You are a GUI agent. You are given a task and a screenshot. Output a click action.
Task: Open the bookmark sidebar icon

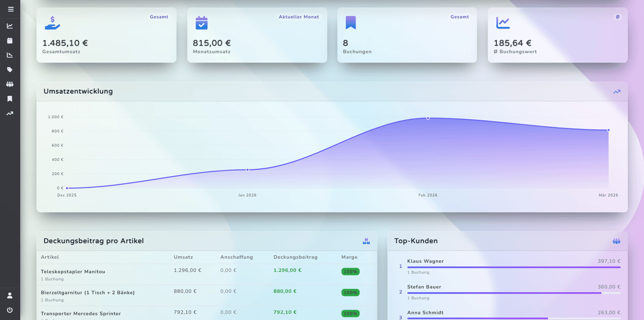(x=10, y=99)
